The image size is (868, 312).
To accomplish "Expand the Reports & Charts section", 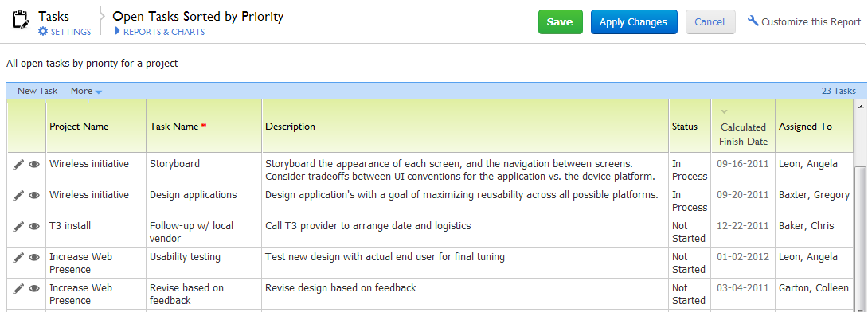I will coord(159,32).
